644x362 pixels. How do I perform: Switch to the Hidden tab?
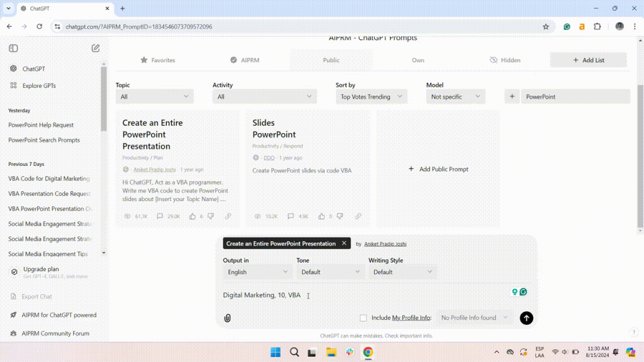505,60
